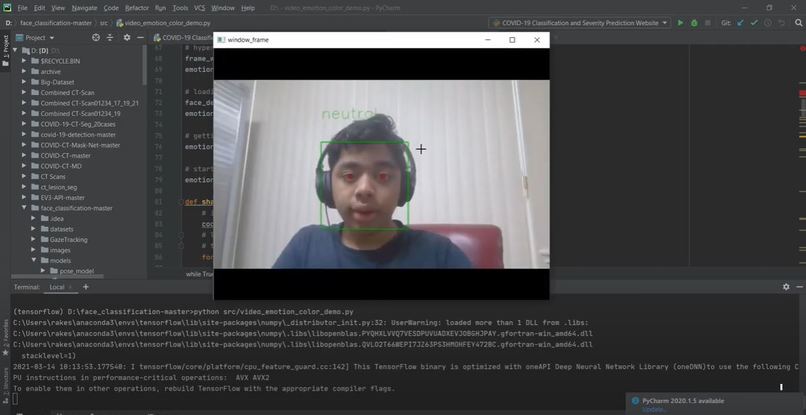Hide the Terminal panel with minus icon
The height and width of the screenshot is (415, 806).
click(x=799, y=287)
